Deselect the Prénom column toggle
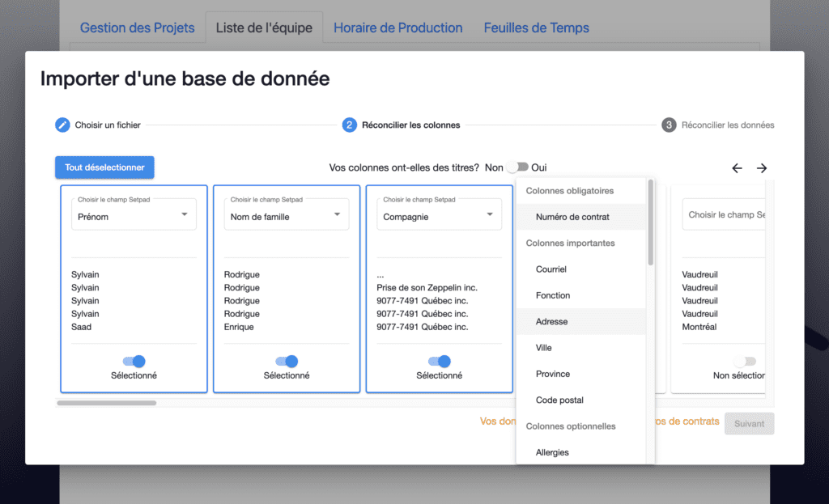 pos(134,362)
